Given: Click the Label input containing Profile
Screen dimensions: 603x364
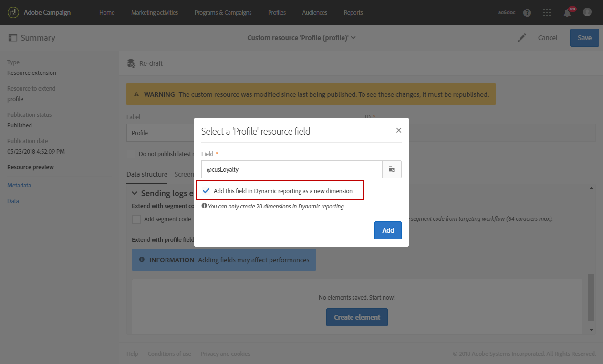Looking at the screenshot, I should [160, 133].
